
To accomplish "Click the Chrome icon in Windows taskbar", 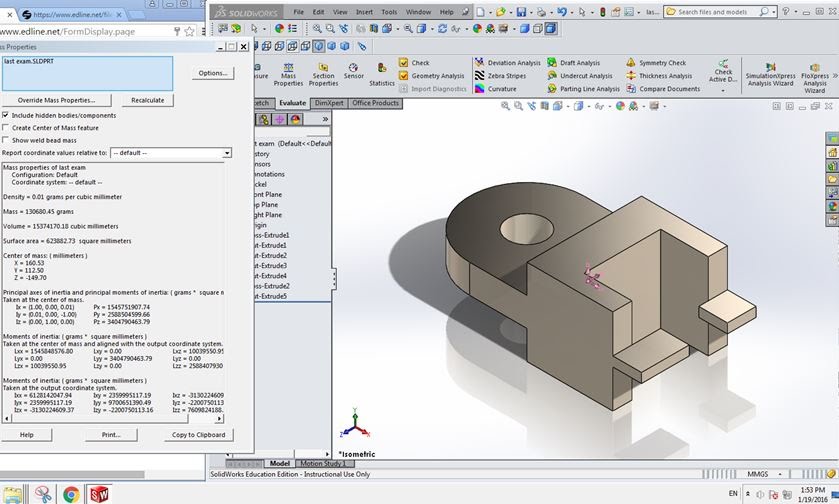I will [71, 494].
